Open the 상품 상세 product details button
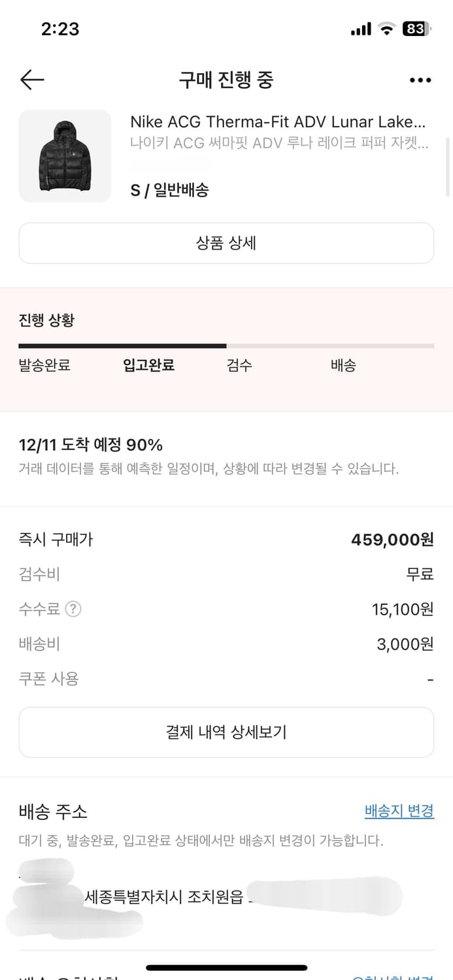The height and width of the screenshot is (980, 453). (226, 243)
